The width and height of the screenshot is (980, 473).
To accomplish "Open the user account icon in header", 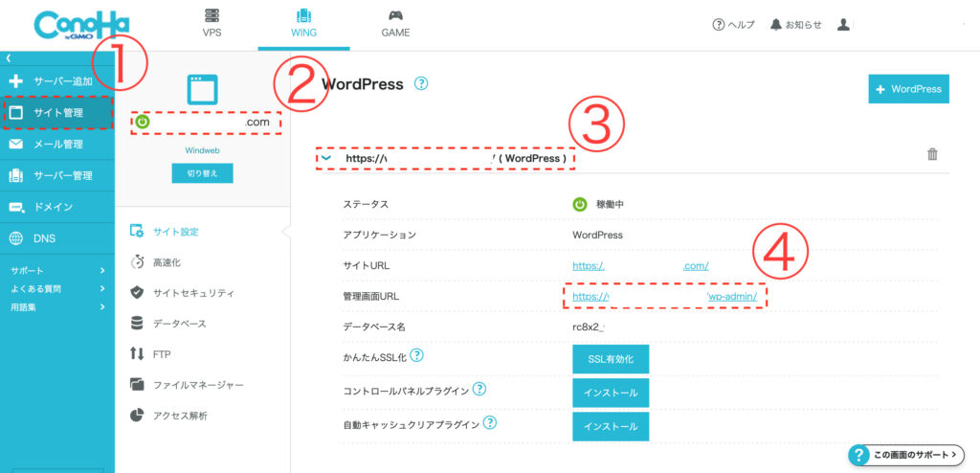I will point(843,25).
